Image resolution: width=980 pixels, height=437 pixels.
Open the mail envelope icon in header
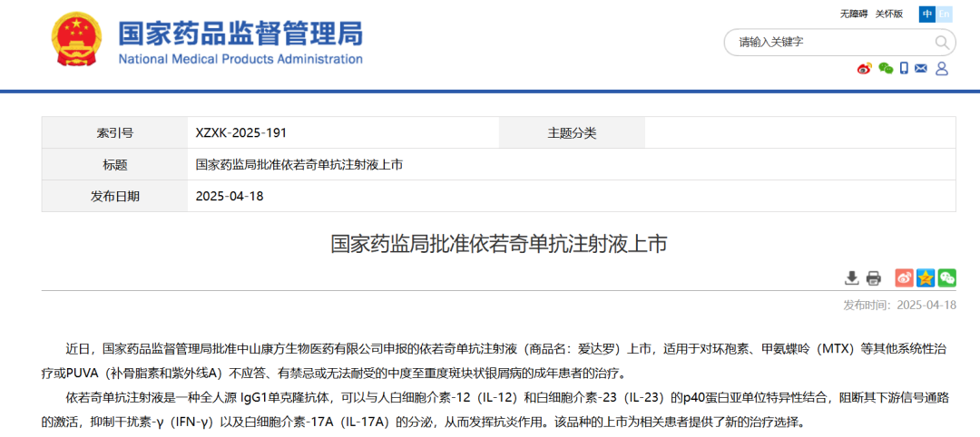[x=921, y=69]
